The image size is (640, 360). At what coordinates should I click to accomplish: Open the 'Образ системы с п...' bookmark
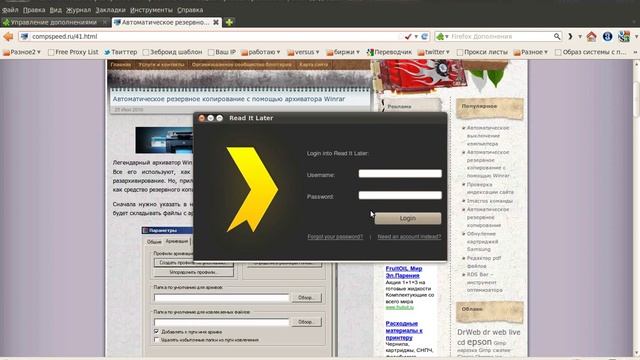tap(590, 52)
